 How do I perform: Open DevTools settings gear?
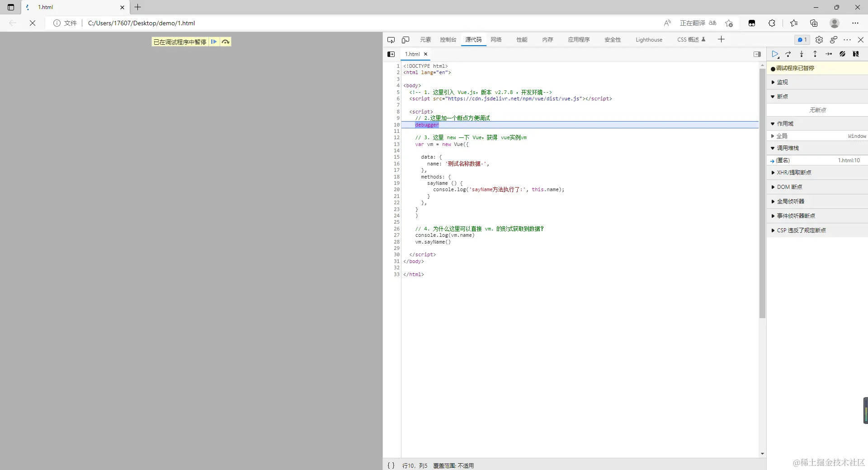(x=819, y=40)
